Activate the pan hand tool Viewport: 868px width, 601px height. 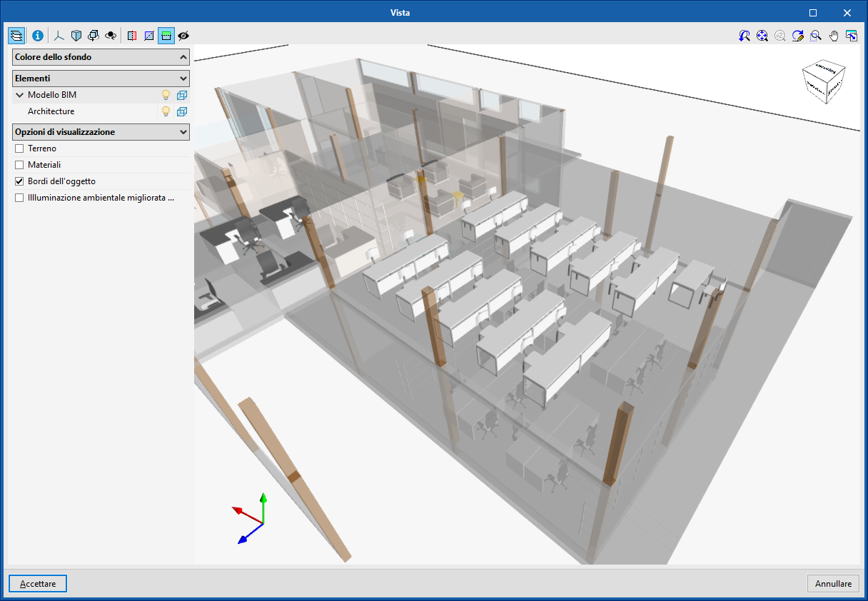pyautogui.click(x=833, y=35)
